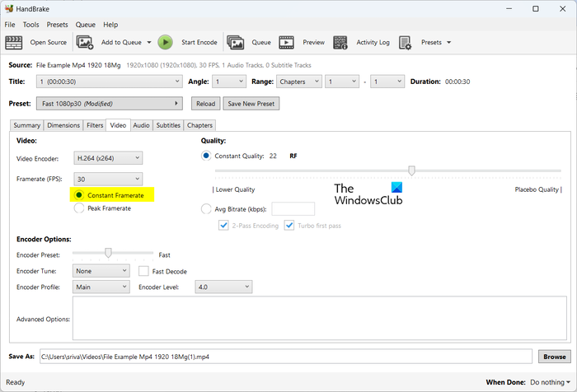This screenshot has width=577, height=392.
Task: Open the Help menu
Action: 110,25
